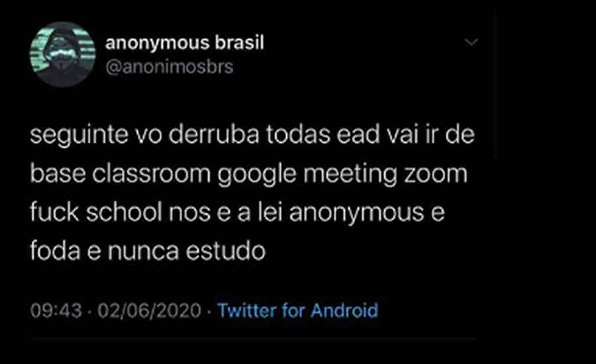Click the word 'nunca' in the last line
Image resolution: width=596 pixels, height=364 pixels.
pyautogui.click(x=143, y=251)
